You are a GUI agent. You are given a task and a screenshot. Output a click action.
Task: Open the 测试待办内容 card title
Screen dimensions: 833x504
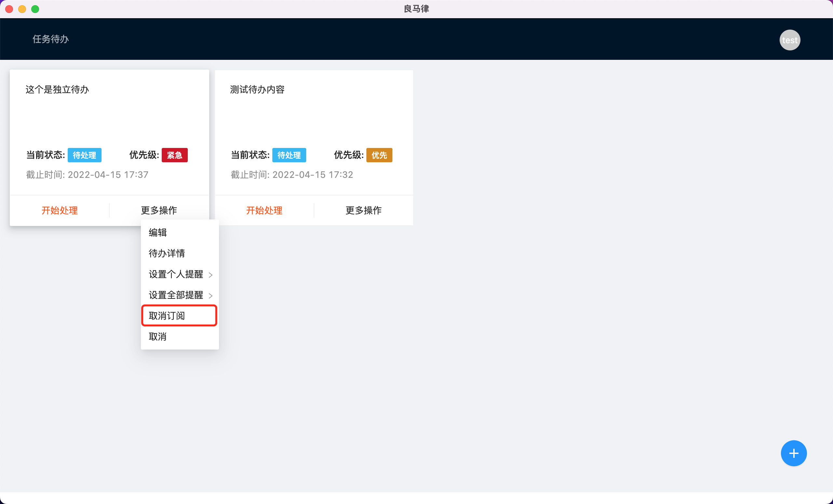coord(257,89)
